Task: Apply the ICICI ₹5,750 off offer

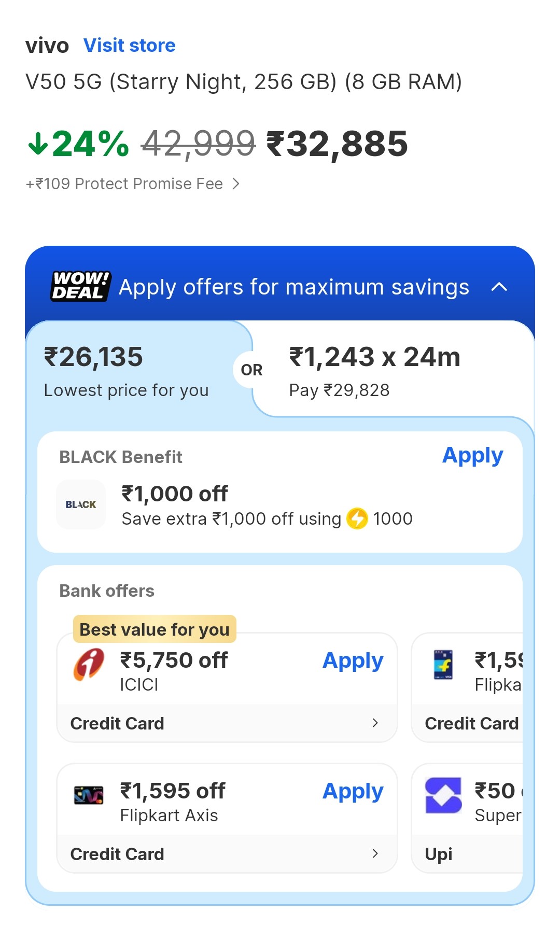Action: (x=353, y=661)
